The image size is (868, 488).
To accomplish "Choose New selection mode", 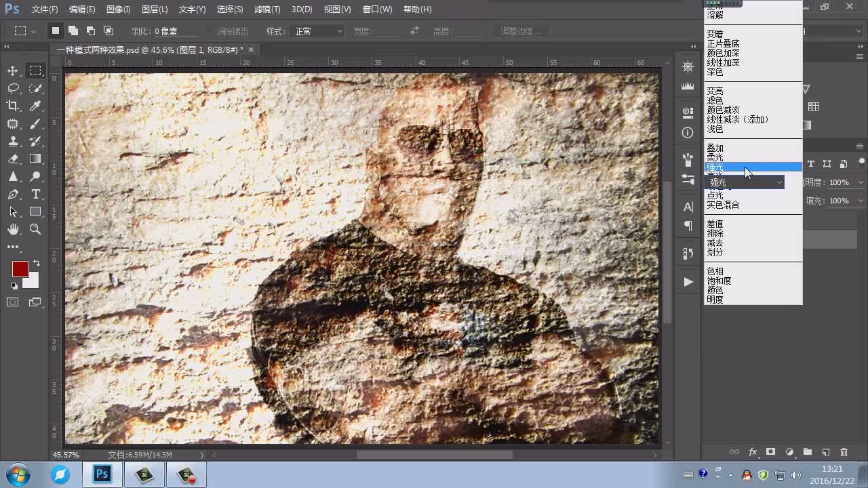I will pyautogui.click(x=55, y=31).
